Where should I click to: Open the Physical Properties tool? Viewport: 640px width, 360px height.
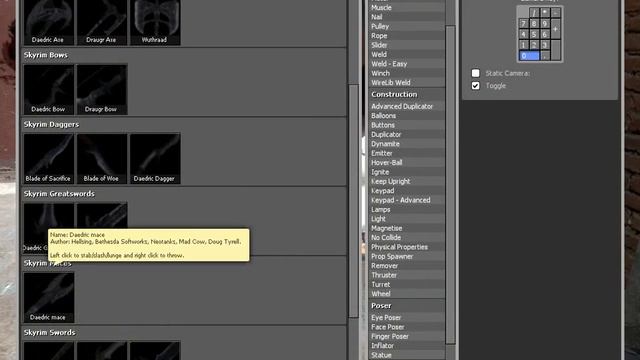(407, 247)
